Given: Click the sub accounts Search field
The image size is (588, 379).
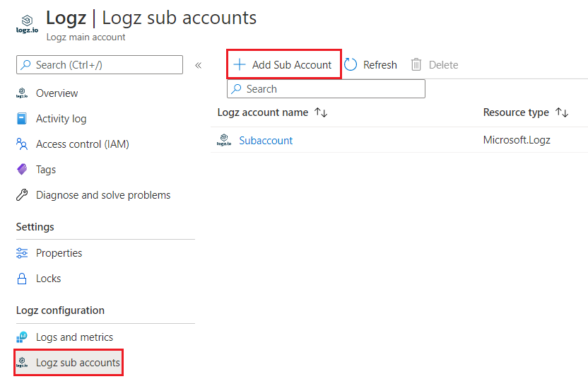Looking at the screenshot, I should [326, 89].
